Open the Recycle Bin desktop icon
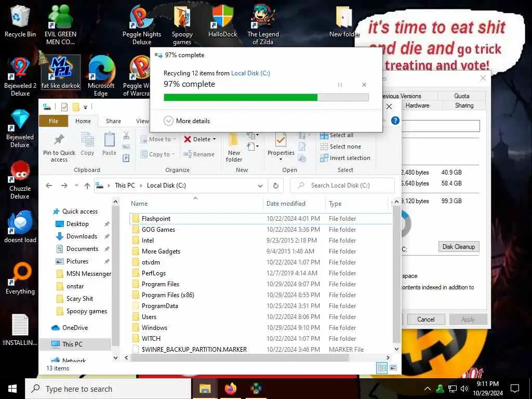The height and width of the screenshot is (399, 532). click(x=20, y=21)
